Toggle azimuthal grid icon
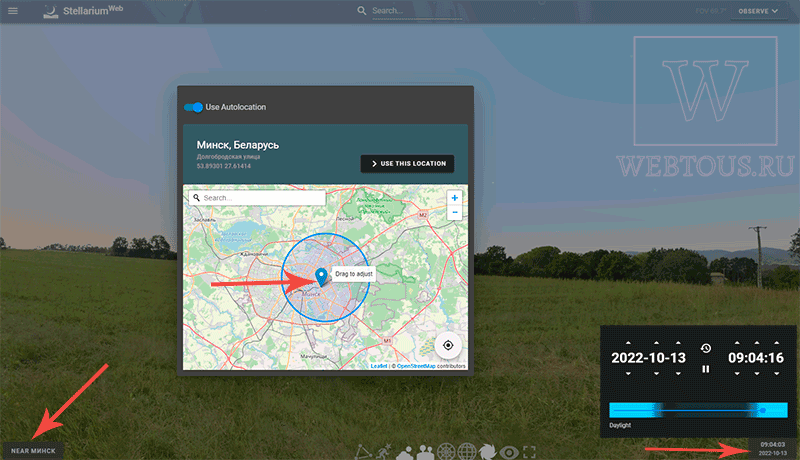 tap(446, 452)
